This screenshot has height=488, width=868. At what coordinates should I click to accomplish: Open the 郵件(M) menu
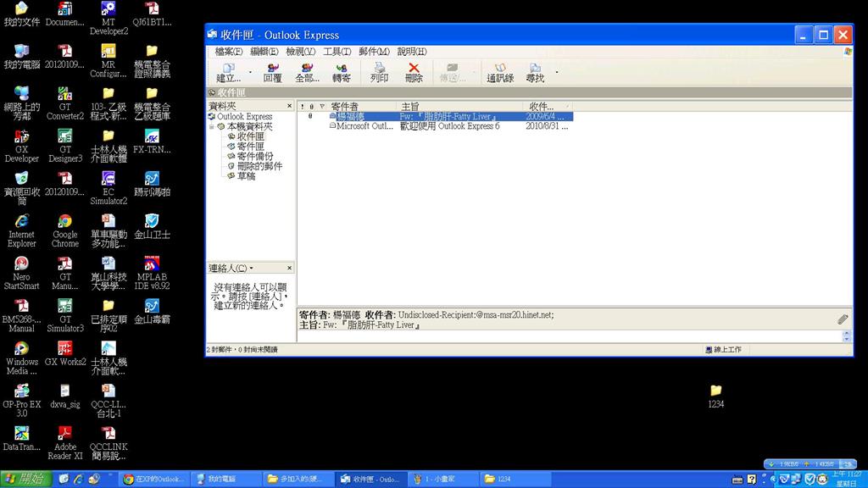click(x=374, y=52)
